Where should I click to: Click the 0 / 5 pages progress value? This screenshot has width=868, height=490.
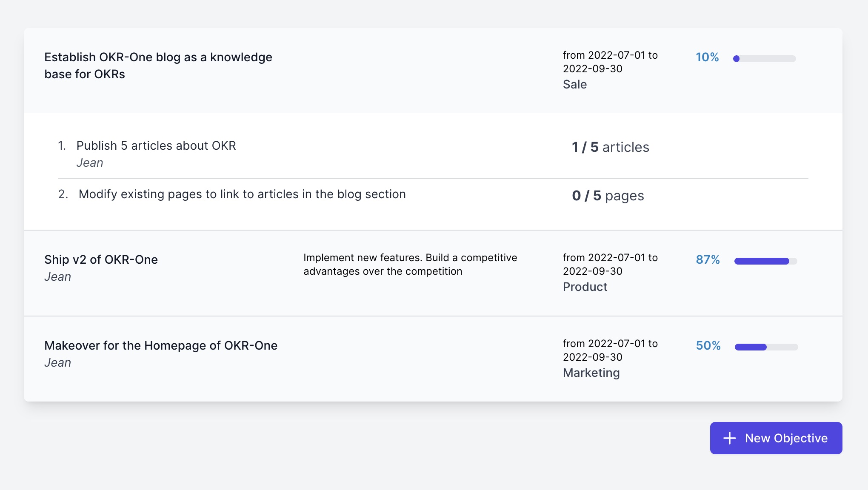click(608, 196)
